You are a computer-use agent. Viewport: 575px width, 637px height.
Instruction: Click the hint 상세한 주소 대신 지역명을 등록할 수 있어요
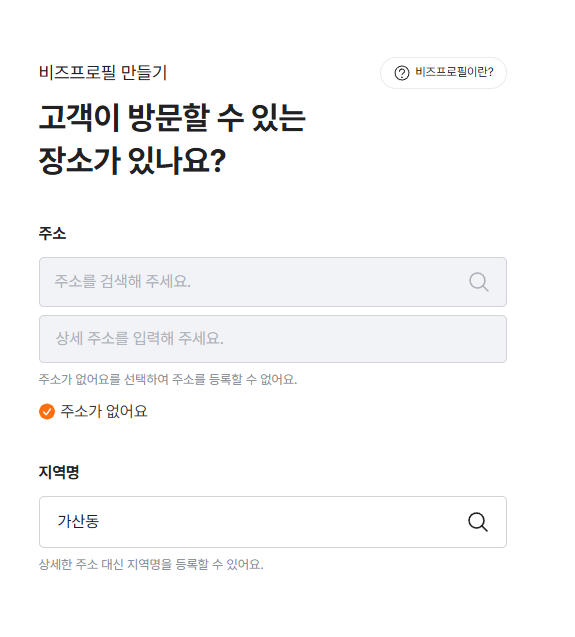point(151,564)
